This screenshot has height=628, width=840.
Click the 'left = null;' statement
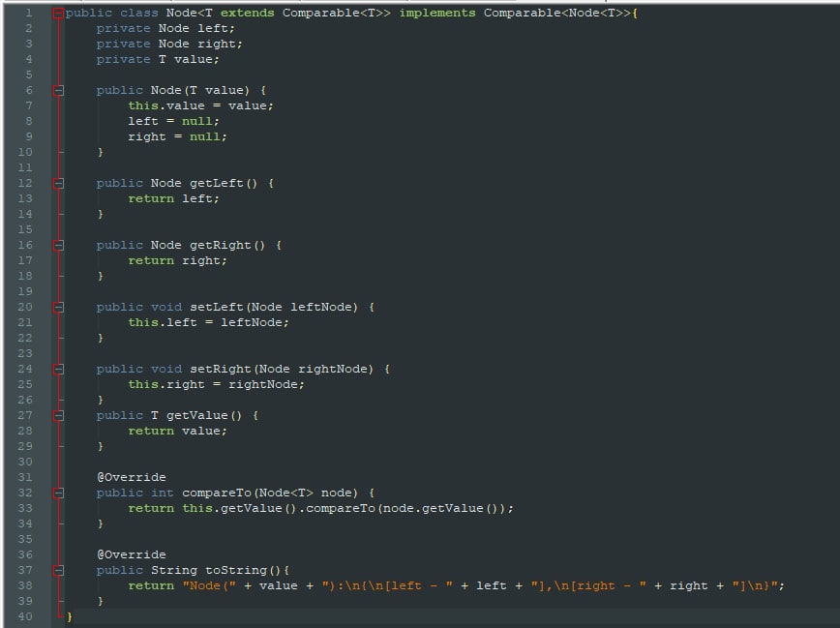(x=173, y=121)
